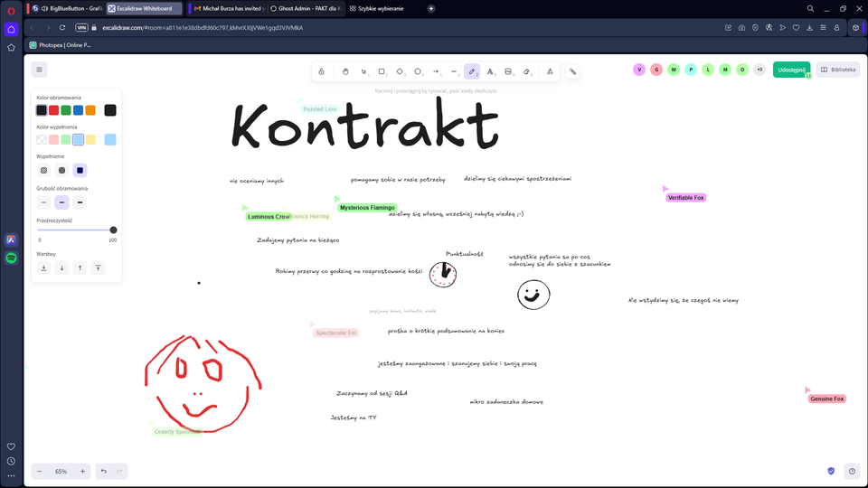Zoom out with minus button
868x488 pixels.
point(39,472)
